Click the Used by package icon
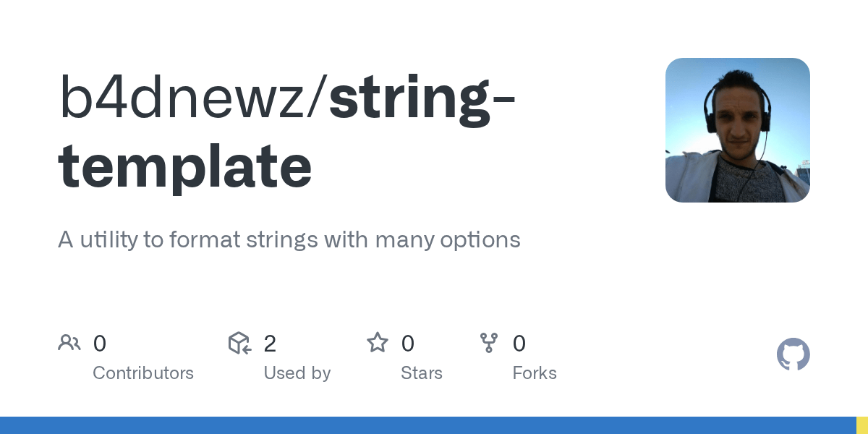The image size is (868, 434). pos(239,343)
